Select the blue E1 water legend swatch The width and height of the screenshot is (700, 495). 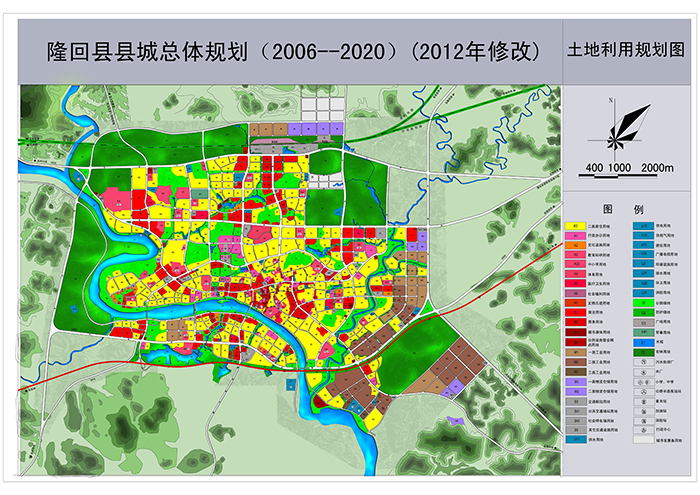click(643, 342)
